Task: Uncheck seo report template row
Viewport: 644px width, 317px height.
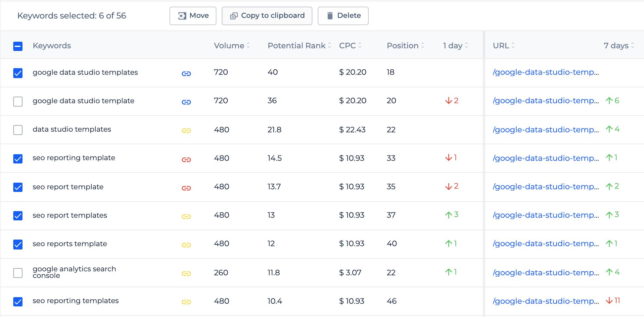Action: (18, 187)
